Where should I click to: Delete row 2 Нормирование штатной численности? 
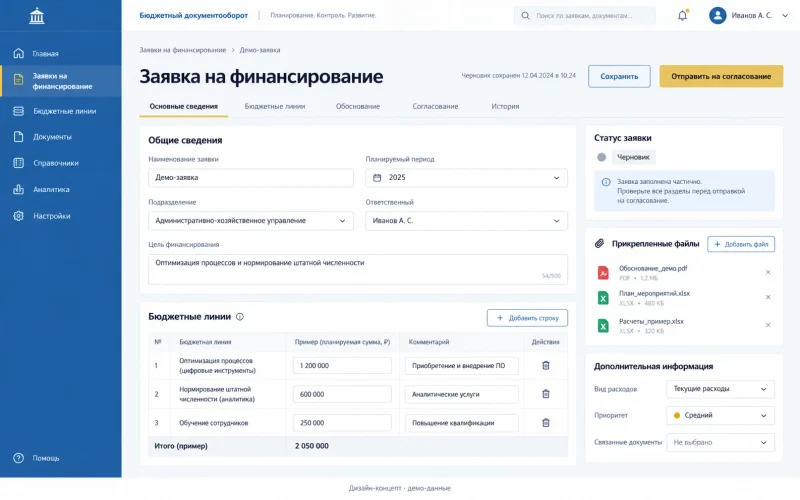545,394
